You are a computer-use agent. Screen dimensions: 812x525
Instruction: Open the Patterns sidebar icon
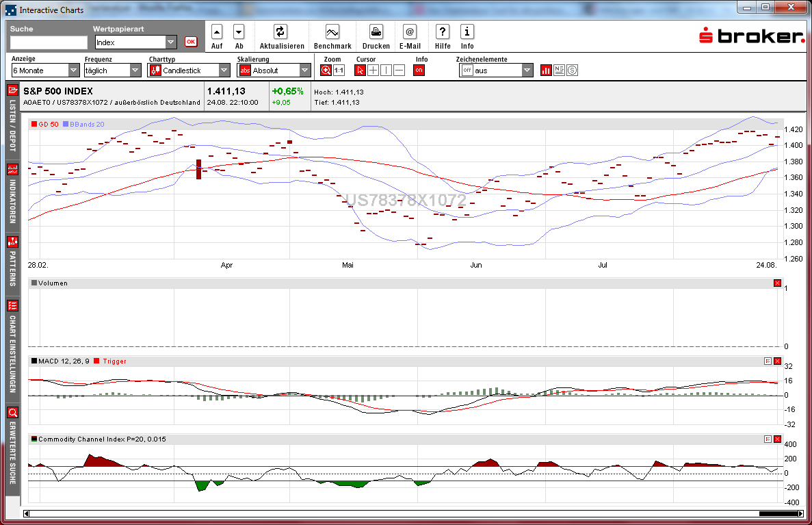coord(13,242)
